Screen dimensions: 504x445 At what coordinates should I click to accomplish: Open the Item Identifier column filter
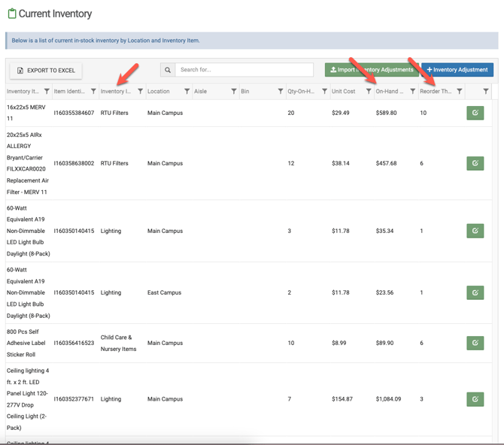(93, 92)
